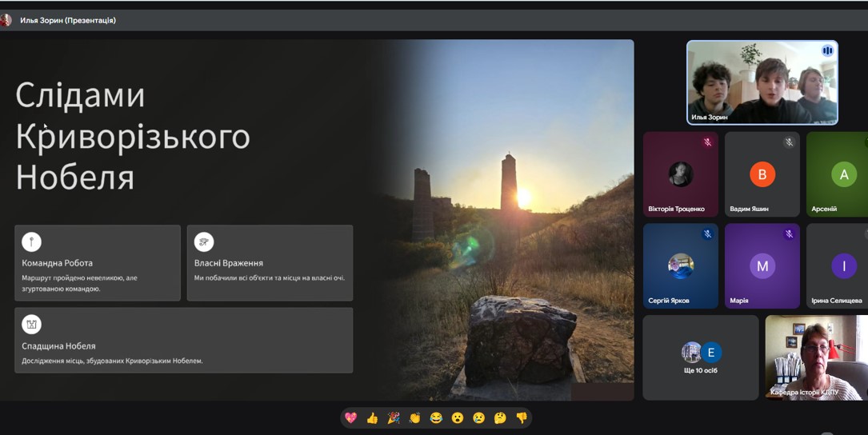Click the muted mic icon on Вадим Яшин's tile
Viewport: 868px width, 435px height.
point(789,142)
